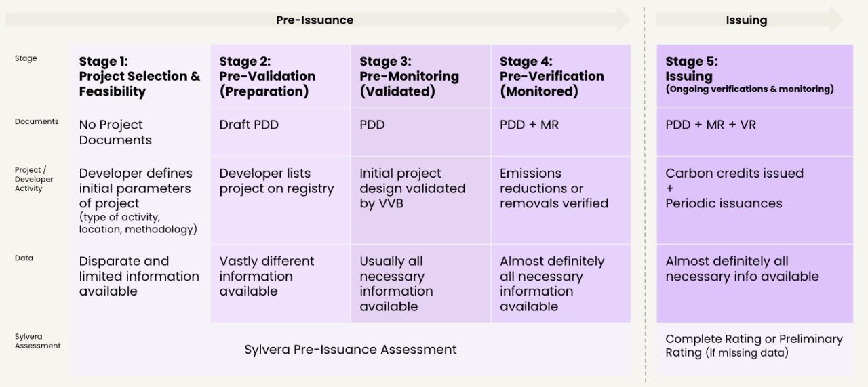Click the Issuing arrow header
The width and height of the screenshot is (868, 387).
click(x=749, y=20)
